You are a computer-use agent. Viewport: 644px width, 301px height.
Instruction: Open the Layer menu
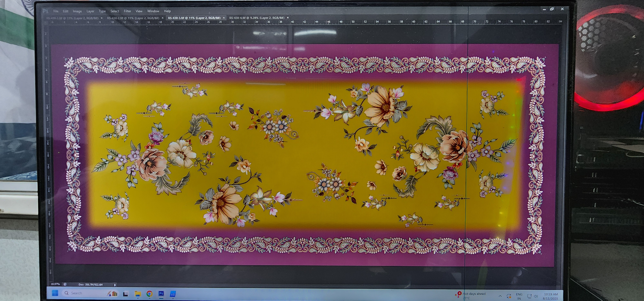(90, 11)
